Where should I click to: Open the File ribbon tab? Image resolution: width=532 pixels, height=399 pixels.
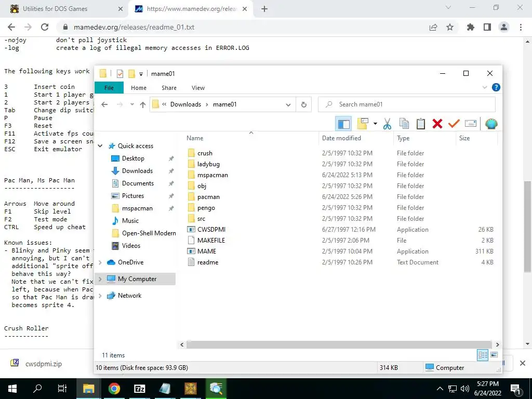click(x=109, y=87)
